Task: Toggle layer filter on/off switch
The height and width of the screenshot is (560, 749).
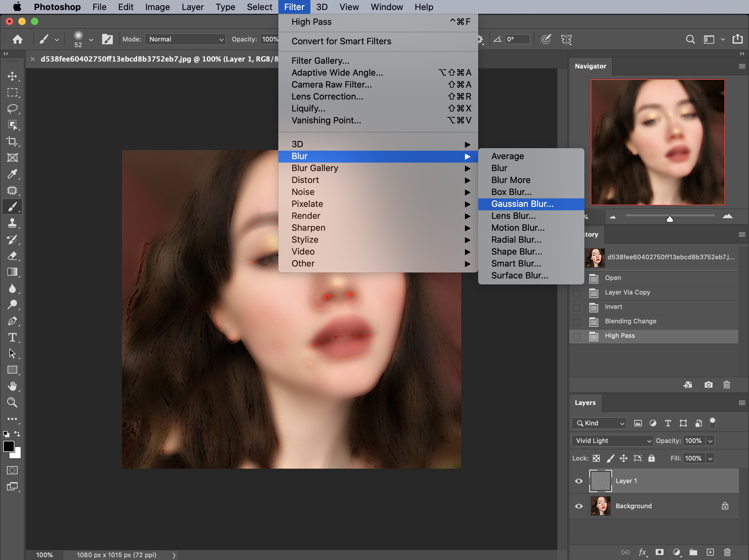Action: (x=713, y=423)
